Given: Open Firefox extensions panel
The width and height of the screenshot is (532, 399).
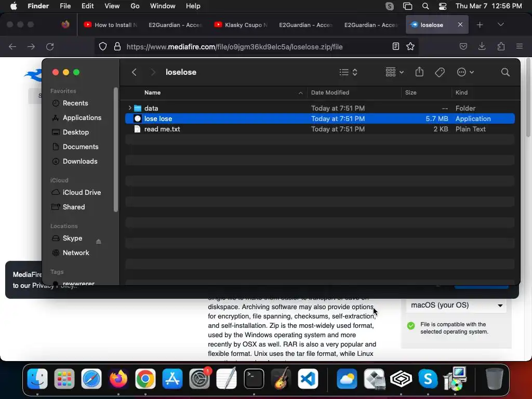Looking at the screenshot, I should (x=501, y=46).
